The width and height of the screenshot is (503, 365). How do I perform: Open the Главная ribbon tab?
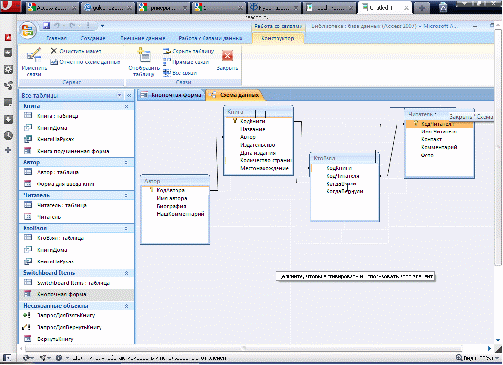pos(56,38)
